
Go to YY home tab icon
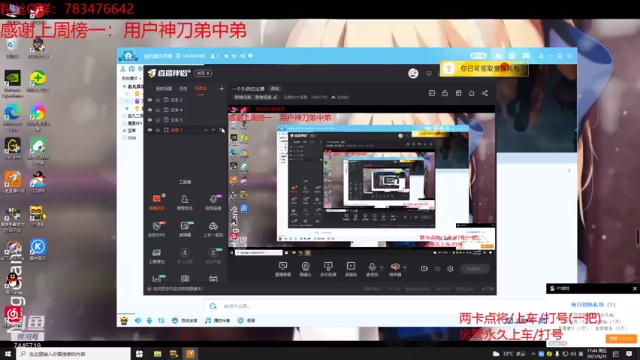[x=498, y=56]
